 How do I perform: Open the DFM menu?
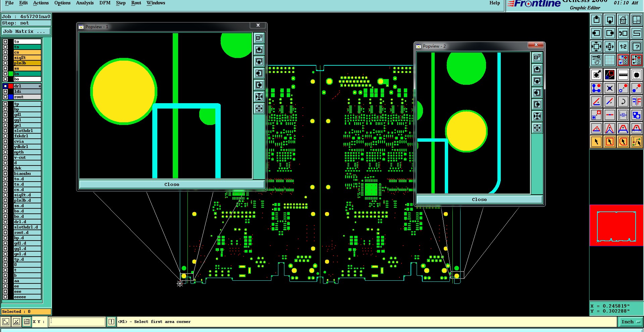coord(105,3)
